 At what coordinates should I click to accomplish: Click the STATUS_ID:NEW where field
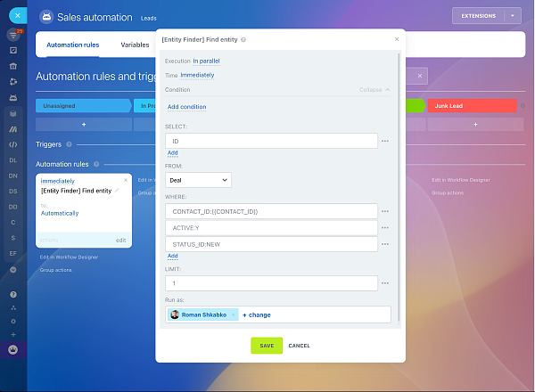tap(271, 243)
